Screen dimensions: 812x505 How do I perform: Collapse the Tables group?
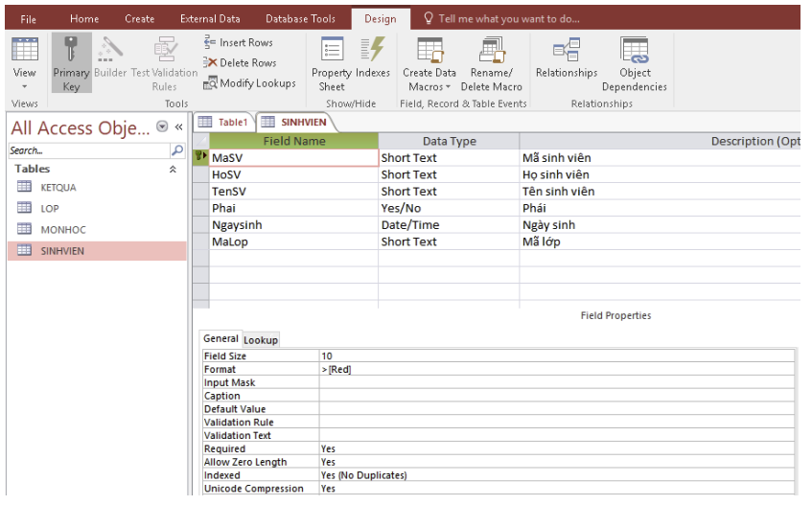coord(173,169)
